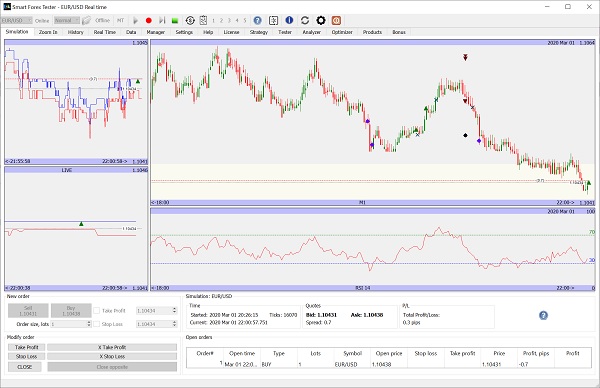600x388 pixels.
Task: Open the Real Time tab
Action: (x=105, y=32)
